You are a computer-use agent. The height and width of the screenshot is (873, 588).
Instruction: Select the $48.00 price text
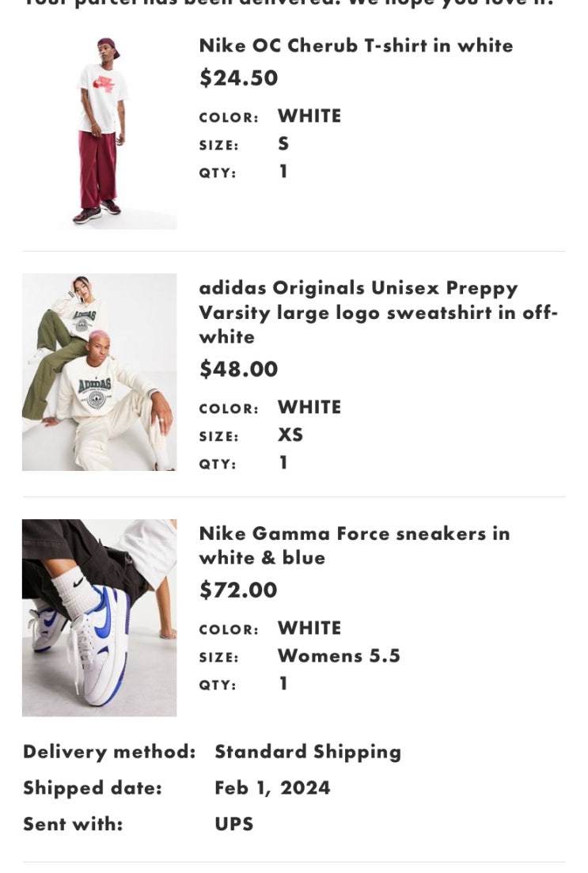pos(238,369)
